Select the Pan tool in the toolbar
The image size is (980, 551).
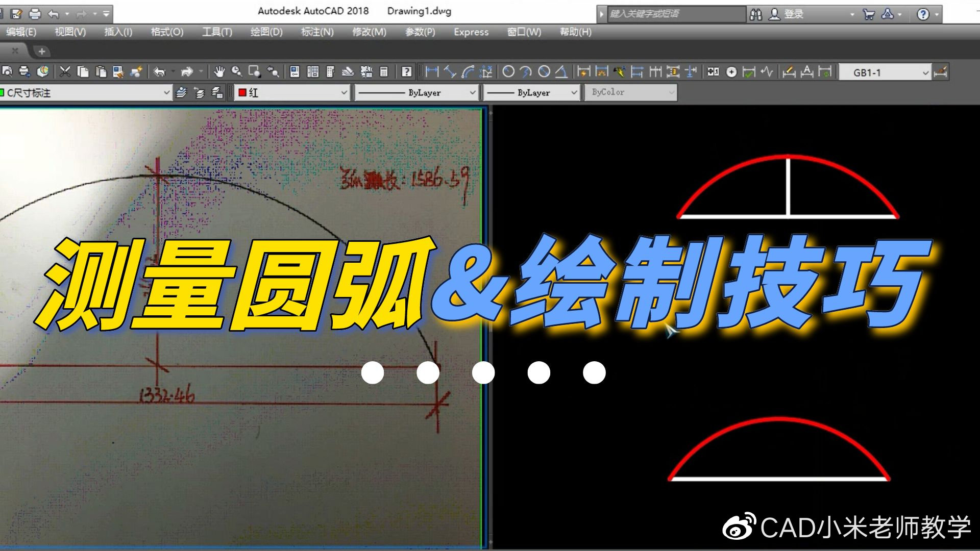point(220,71)
